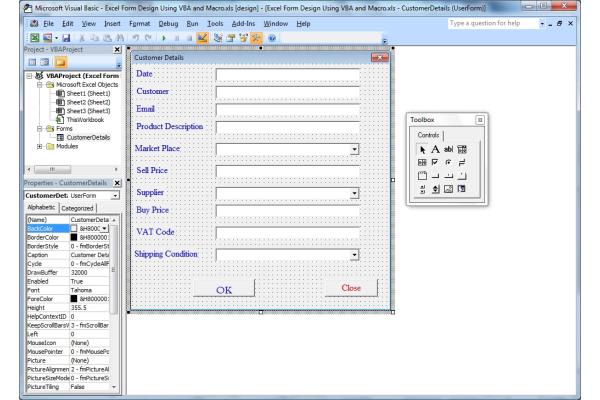
Task: Close the Properties - CustomerDetails pane
Action: click(x=117, y=183)
